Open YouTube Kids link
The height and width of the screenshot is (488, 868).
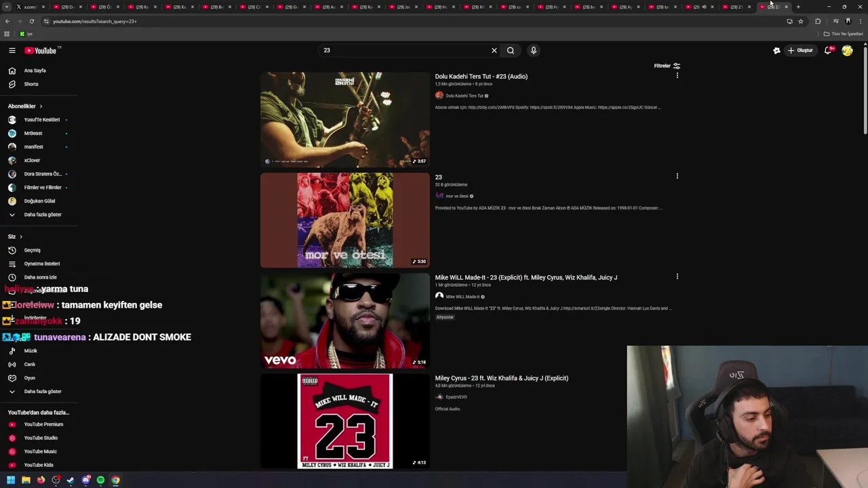(39, 465)
